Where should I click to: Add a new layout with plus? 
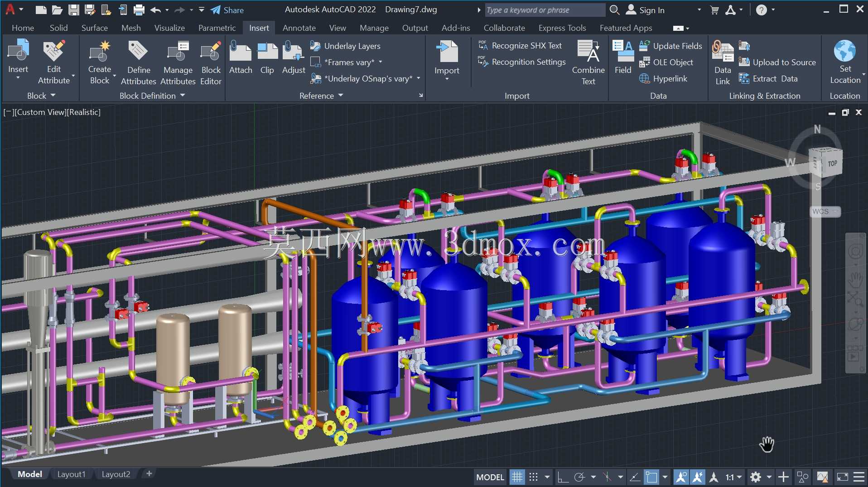[149, 474]
